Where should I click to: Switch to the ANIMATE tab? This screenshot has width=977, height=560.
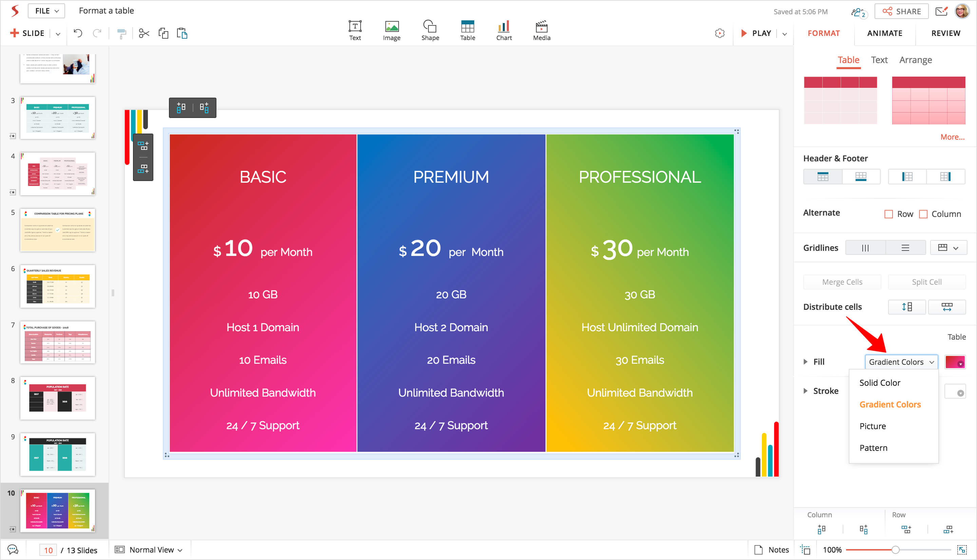pos(884,34)
